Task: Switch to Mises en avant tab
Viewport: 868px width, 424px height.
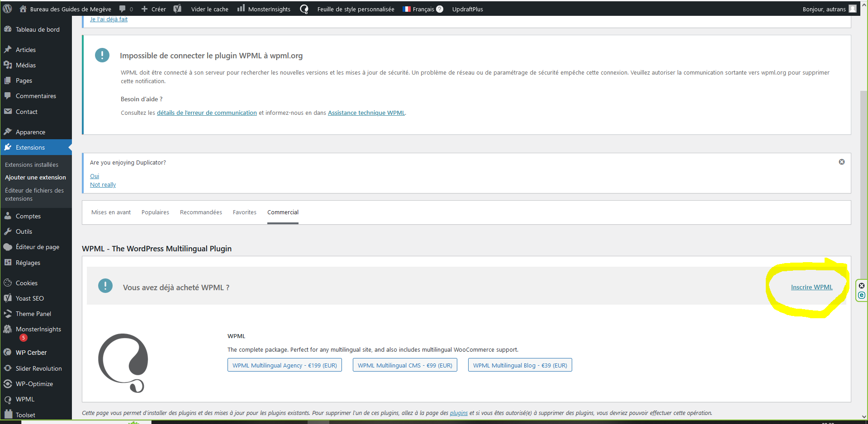Action: pyautogui.click(x=111, y=212)
